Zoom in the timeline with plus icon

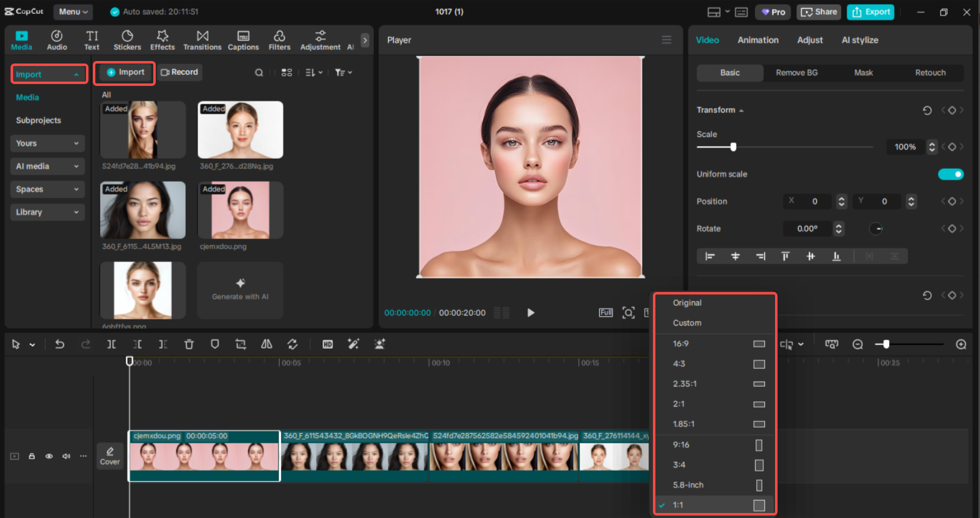point(961,344)
